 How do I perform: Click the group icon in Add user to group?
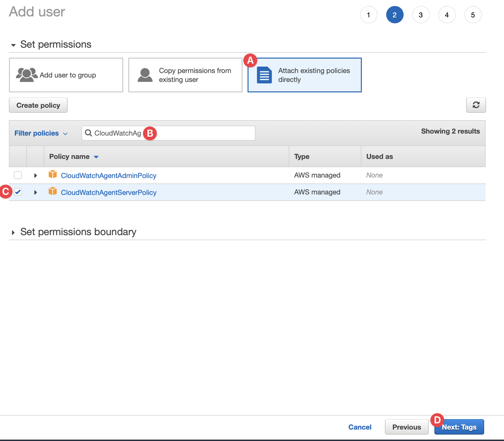26,75
